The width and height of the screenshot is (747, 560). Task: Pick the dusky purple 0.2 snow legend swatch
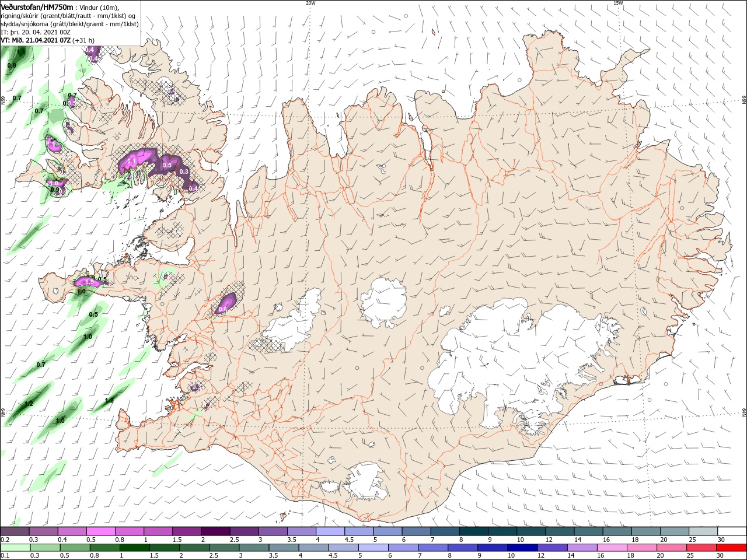tap(15, 531)
